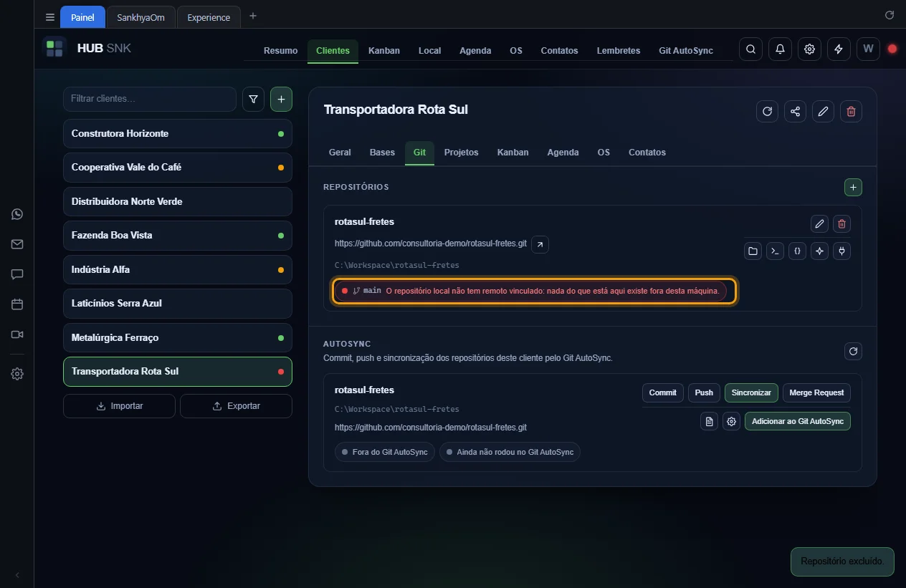Open Git AutoSync in the top navigation
This screenshot has width=906, height=588.
[686, 50]
